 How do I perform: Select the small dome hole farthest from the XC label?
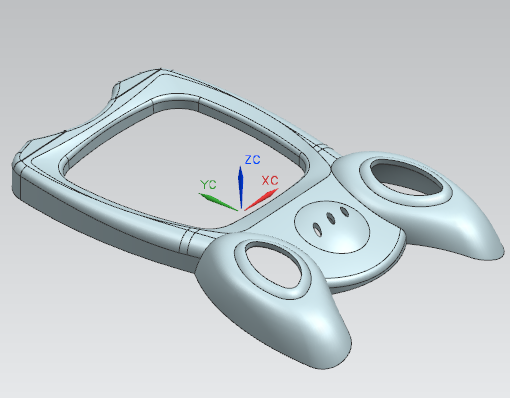click(x=317, y=229)
